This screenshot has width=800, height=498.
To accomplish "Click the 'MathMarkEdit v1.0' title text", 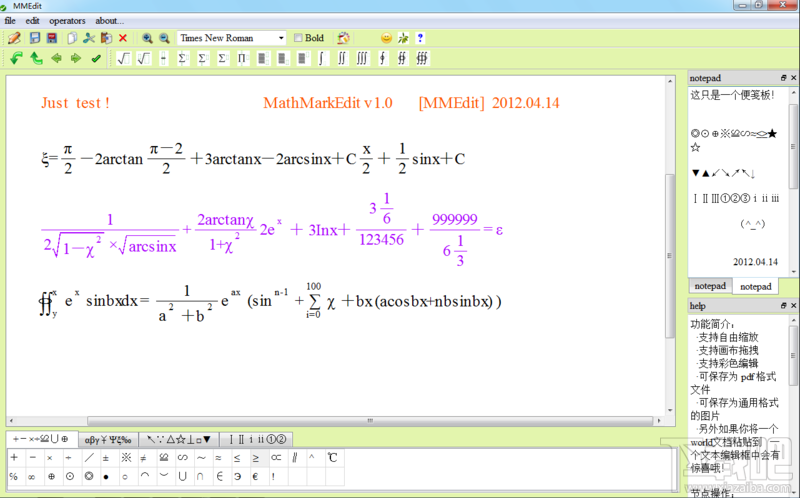I will 328,103.
